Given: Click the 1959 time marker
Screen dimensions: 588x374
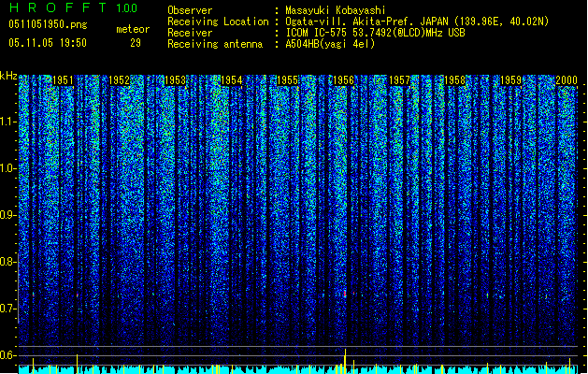Looking at the screenshot, I should click(x=511, y=80).
